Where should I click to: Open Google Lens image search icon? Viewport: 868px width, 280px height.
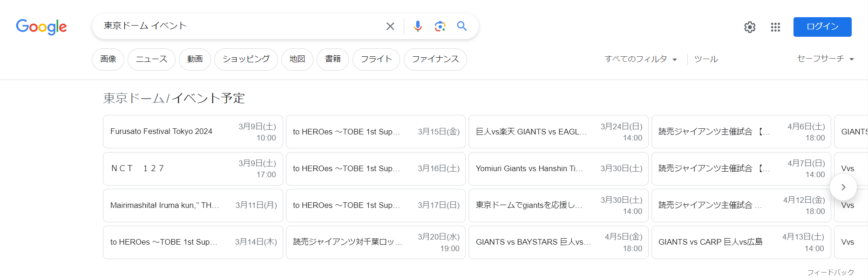[x=440, y=27]
